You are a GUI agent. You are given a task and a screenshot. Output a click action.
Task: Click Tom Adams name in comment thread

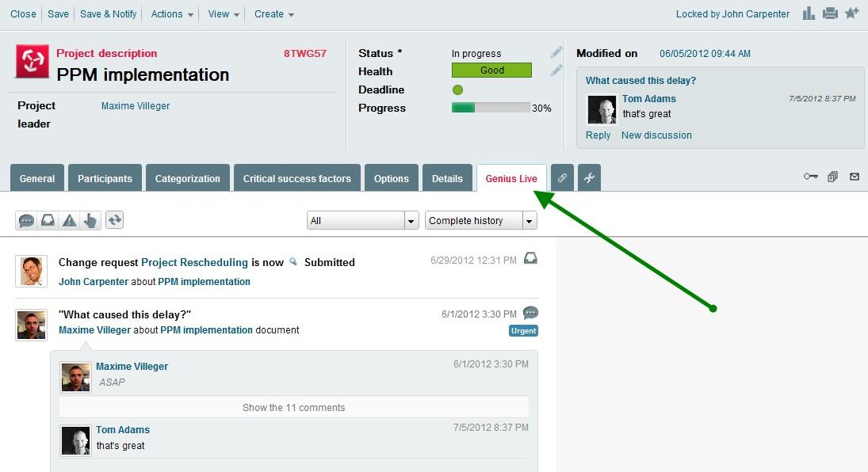pyautogui.click(x=123, y=429)
